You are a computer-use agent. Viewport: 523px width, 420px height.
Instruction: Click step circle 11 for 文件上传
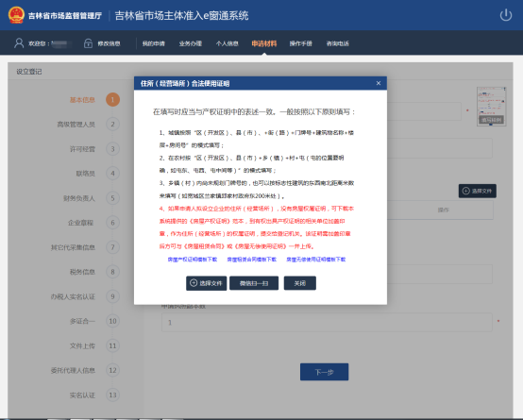(x=112, y=345)
